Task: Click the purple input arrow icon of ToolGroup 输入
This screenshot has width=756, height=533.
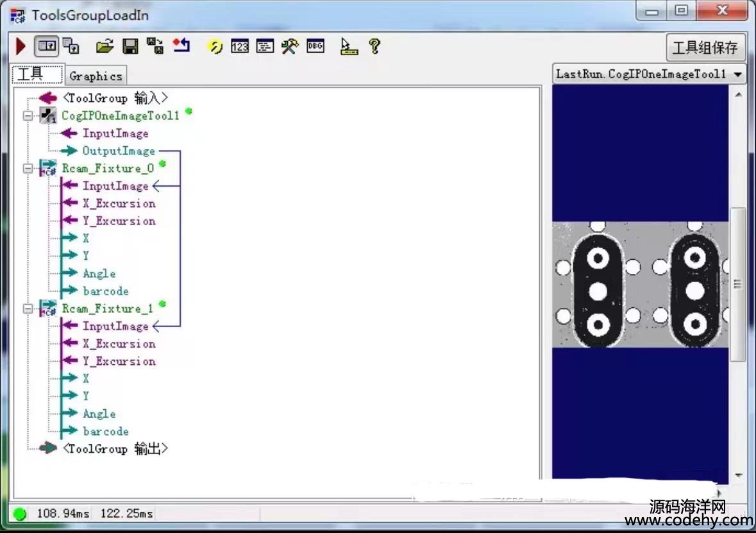Action: click(x=47, y=98)
